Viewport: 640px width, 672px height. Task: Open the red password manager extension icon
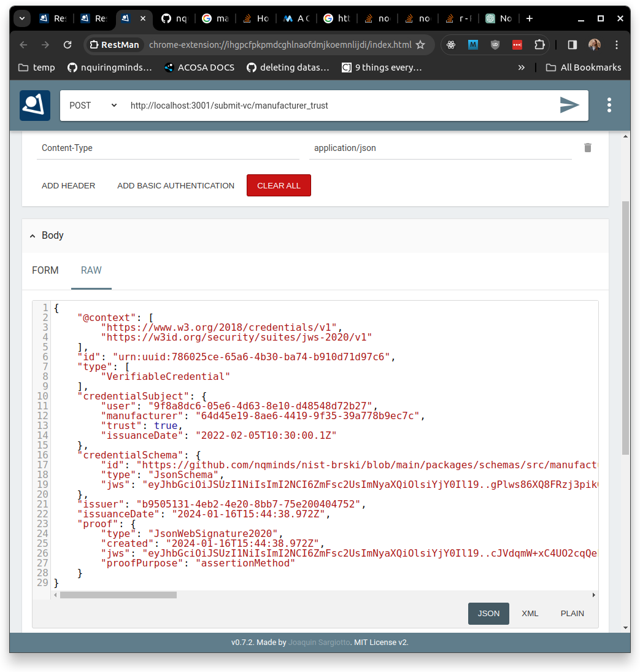coord(517,45)
